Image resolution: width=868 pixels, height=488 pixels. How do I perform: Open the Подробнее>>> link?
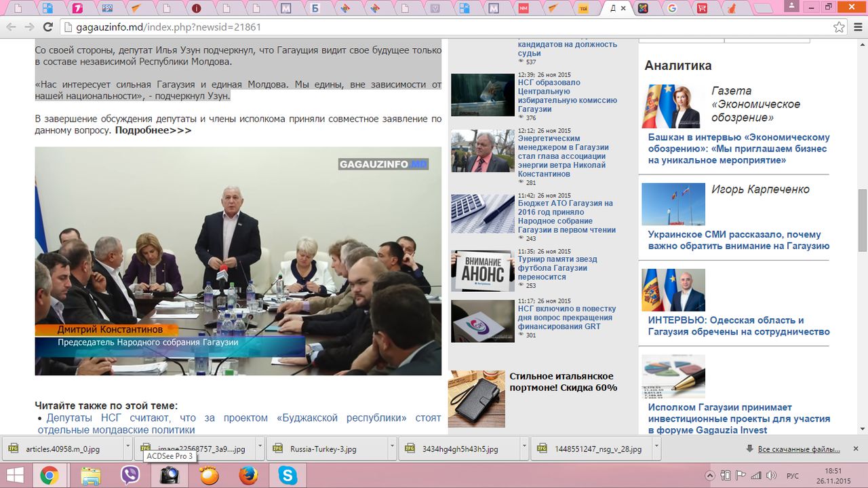pos(153,130)
